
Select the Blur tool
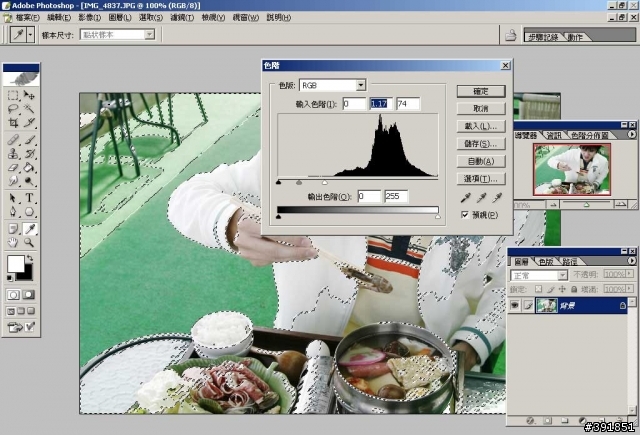pyautogui.click(x=13, y=181)
